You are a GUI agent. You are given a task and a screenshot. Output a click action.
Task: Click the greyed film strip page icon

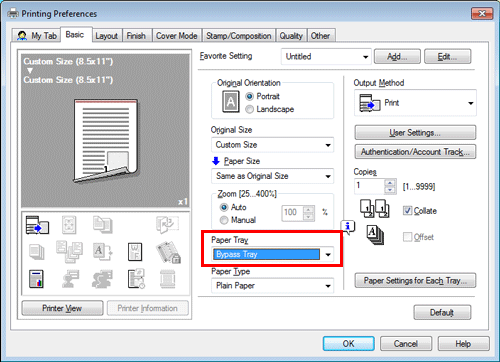[167, 279]
